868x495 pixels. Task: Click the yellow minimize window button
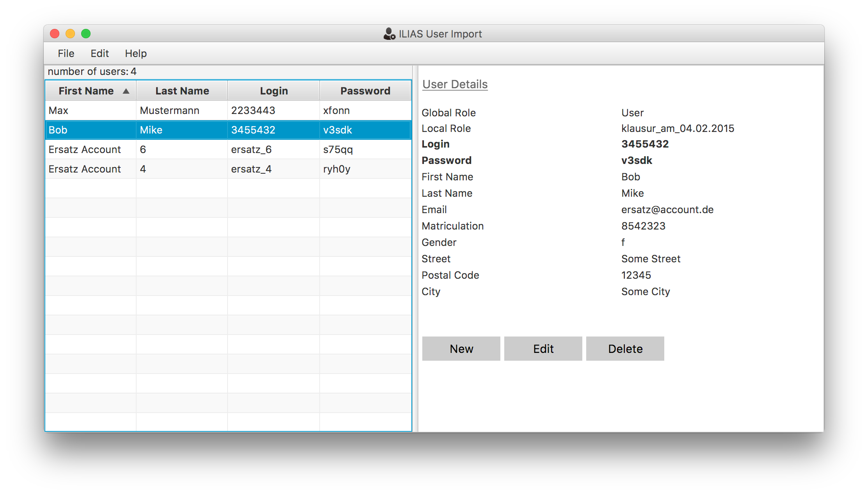click(x=70, y=34)
